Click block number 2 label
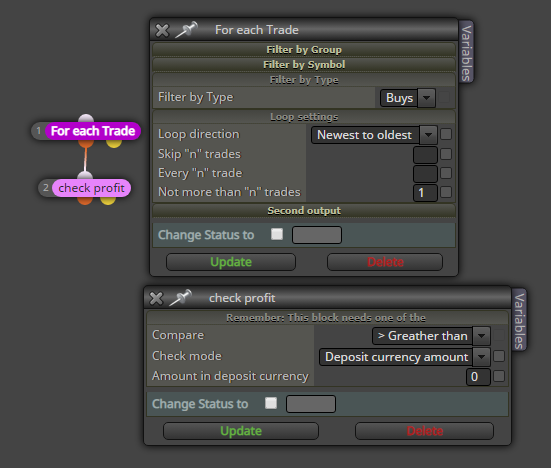Viewport: 551px width, 468px height. point(46,188)
